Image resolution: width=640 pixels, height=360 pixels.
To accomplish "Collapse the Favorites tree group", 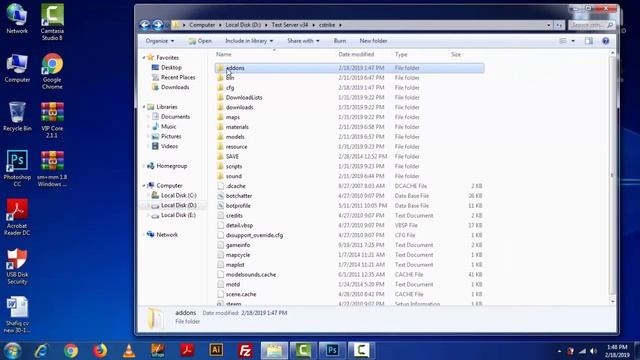I will [x=144, y=58].
